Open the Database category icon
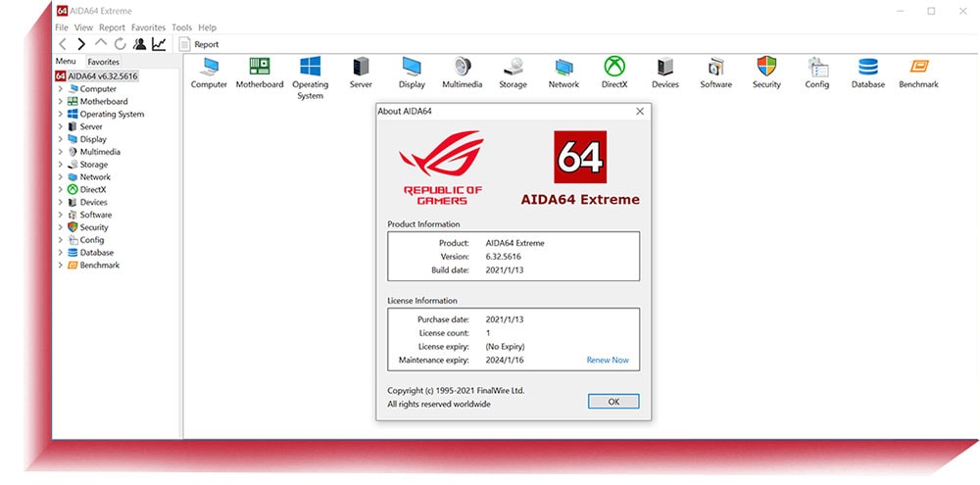 click(868, 67)
